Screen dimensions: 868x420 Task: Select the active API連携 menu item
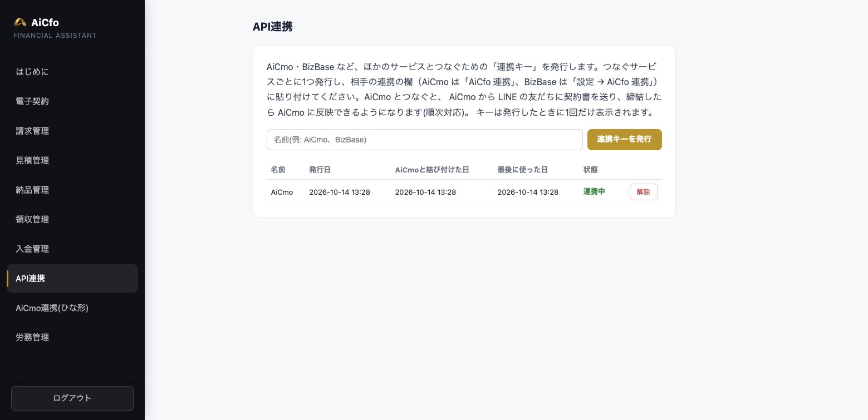(72, 278)
